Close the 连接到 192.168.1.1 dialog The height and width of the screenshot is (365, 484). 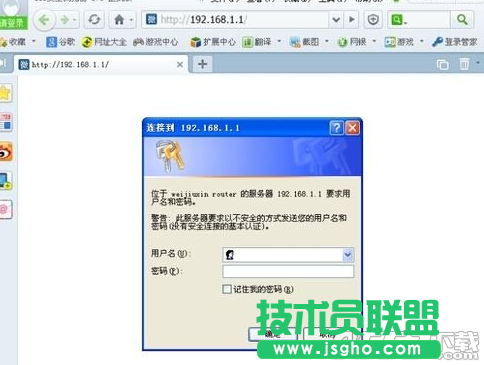coord(352,128)
